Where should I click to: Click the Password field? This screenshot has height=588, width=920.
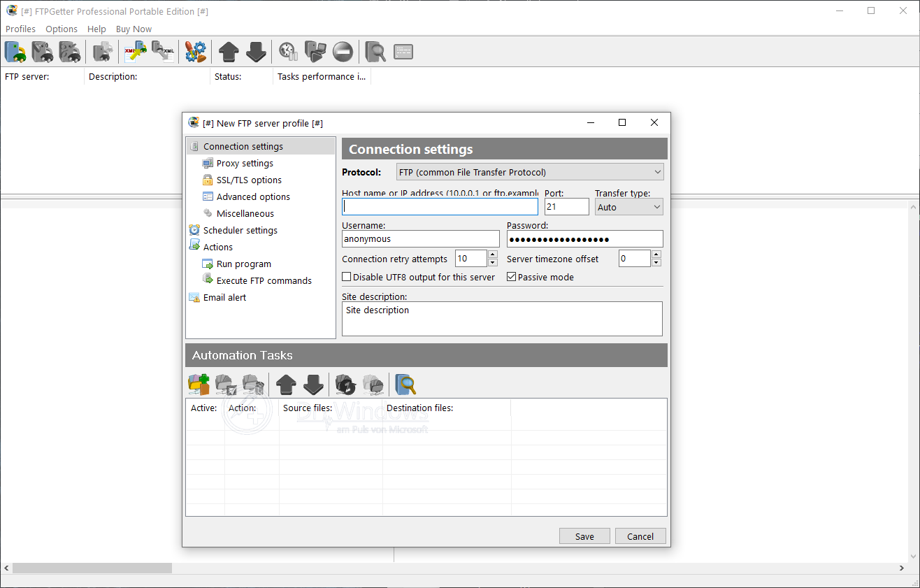click(x=584, y=238)
